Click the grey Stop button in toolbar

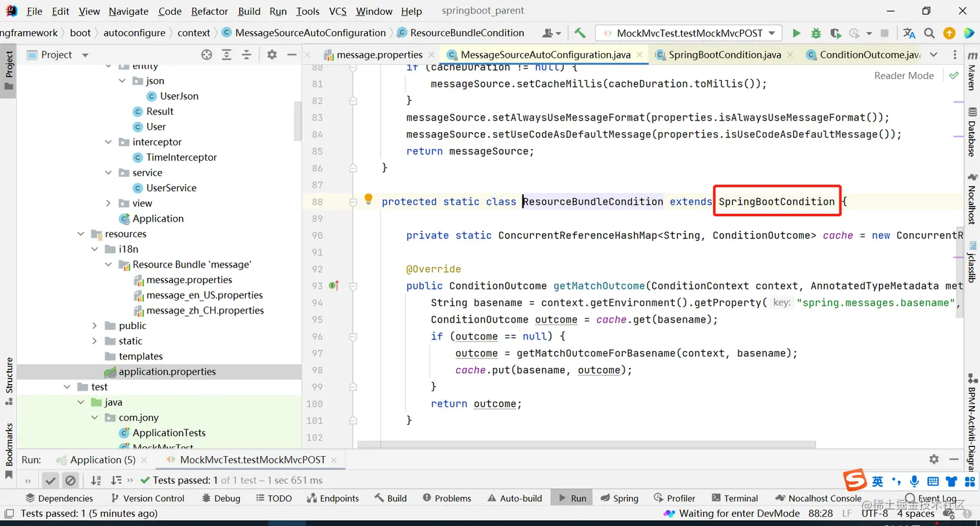885,33
